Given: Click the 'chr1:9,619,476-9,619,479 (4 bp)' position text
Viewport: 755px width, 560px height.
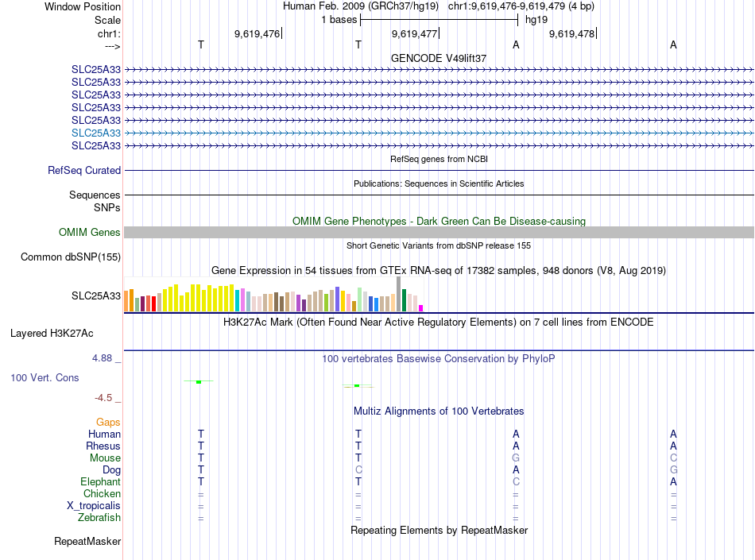Looking at the screenshot, I should (x=521, y=6).
